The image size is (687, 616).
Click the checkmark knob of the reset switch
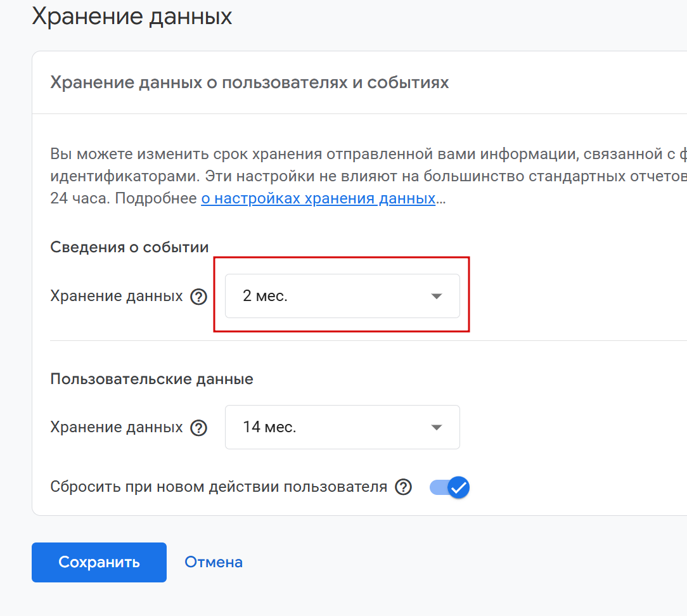pyautogui.click(x=458, y=487)
